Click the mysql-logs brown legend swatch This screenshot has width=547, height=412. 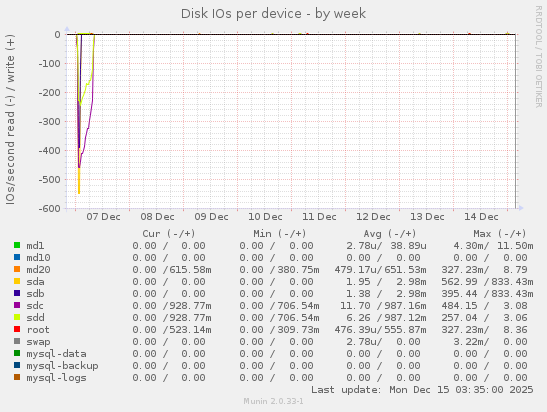(x=17, y=377)
